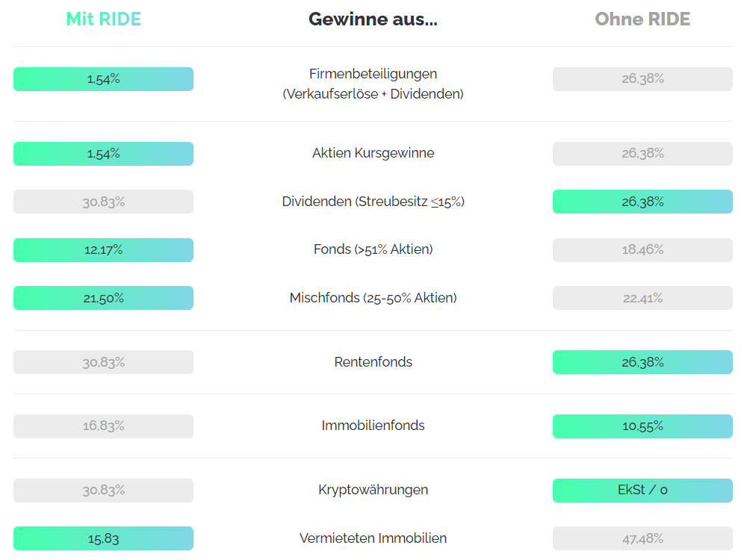The image size is (747, 560).
Task: Click the 26,38% bar beside Firmenbeteiligungen
Action: (x=642, y=79)
